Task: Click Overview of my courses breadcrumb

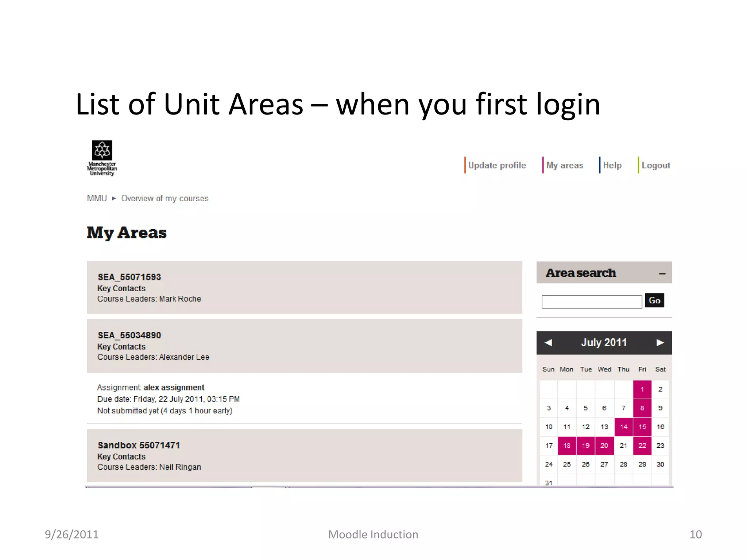Action: (165, 198)
